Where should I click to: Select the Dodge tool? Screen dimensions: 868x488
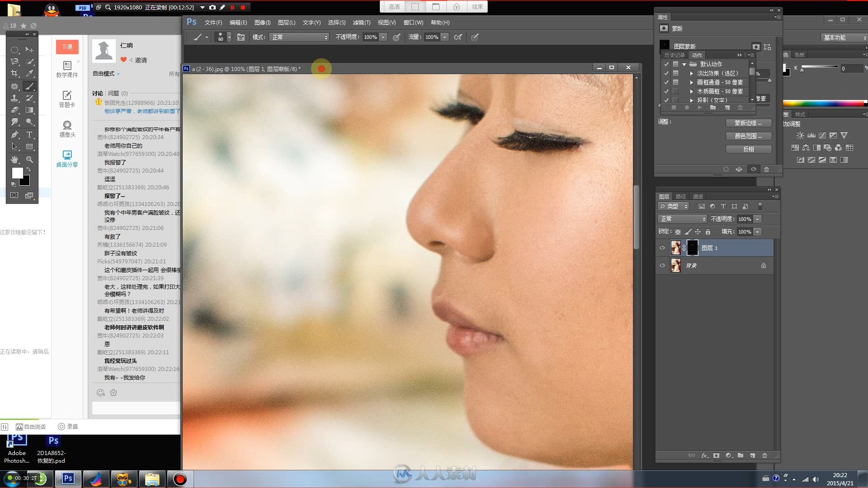pyautogui.click(x=29, y=122)
